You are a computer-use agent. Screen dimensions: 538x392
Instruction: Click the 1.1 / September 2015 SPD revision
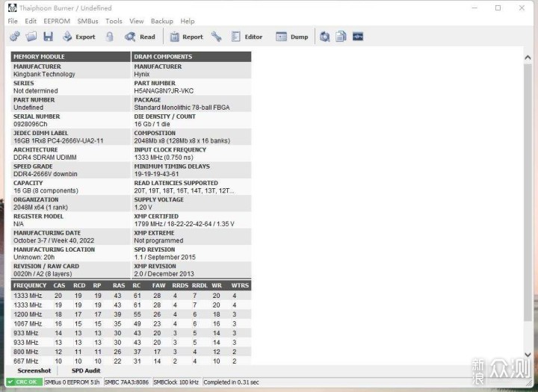(164, 257)
